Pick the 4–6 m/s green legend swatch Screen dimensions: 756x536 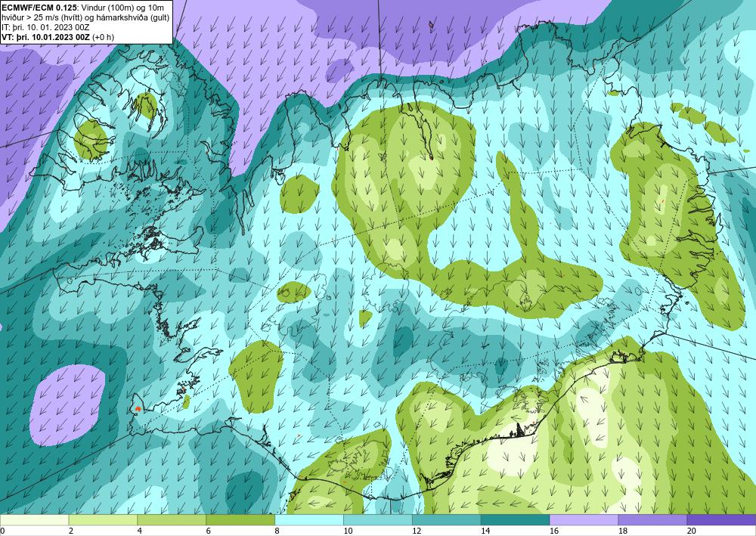pos(172,520)
